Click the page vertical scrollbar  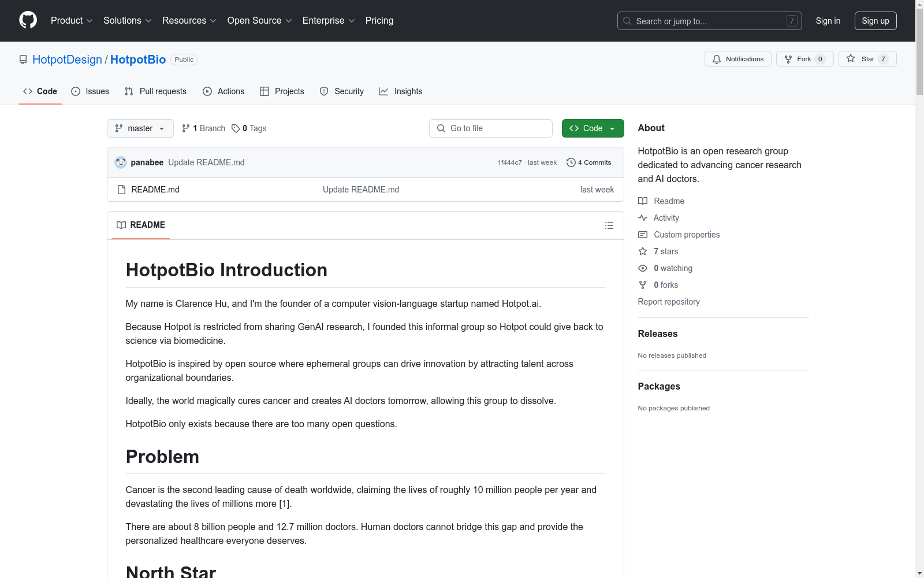pyautogui.click(x=919, y=52)
